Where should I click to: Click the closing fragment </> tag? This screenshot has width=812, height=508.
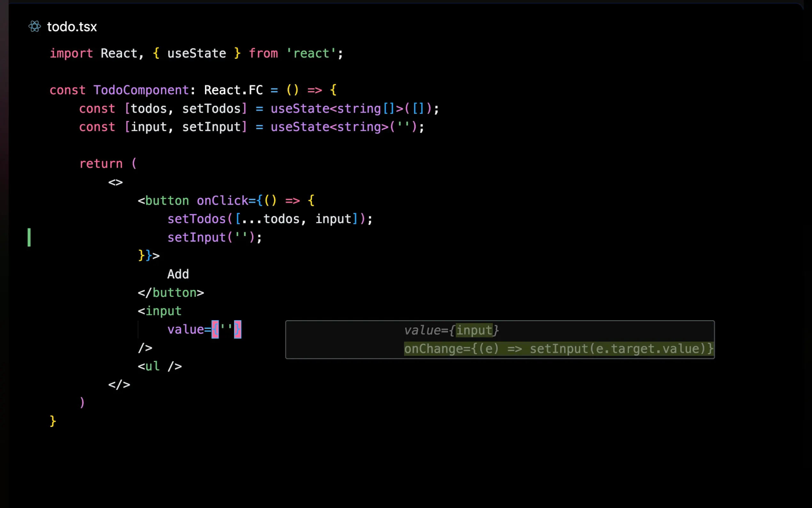click(x=119, y=385)
